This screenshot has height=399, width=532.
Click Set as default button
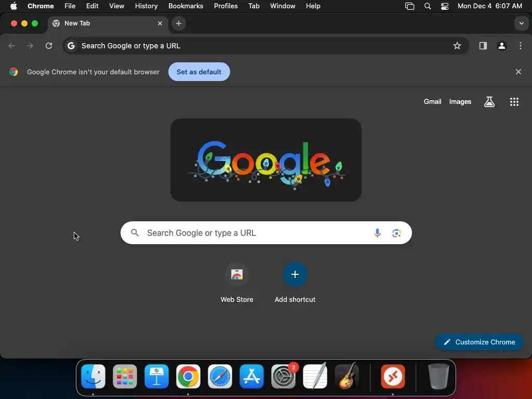pyautogui.click(x=199, y=72)
